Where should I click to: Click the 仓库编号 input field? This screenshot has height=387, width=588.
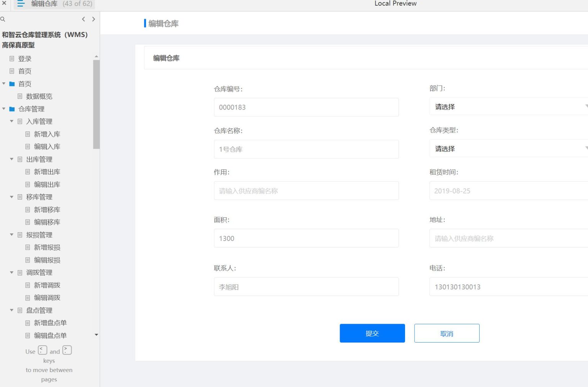click(x=306, y=107)
